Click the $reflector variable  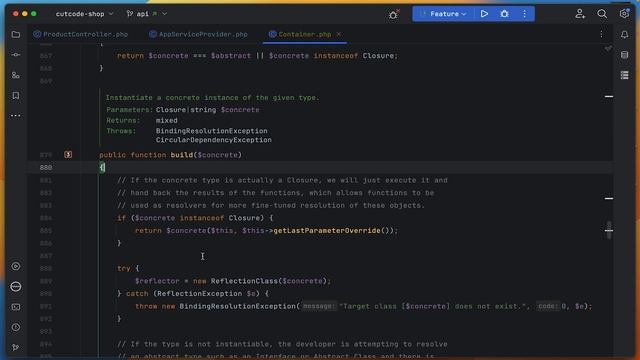(157, 281)
